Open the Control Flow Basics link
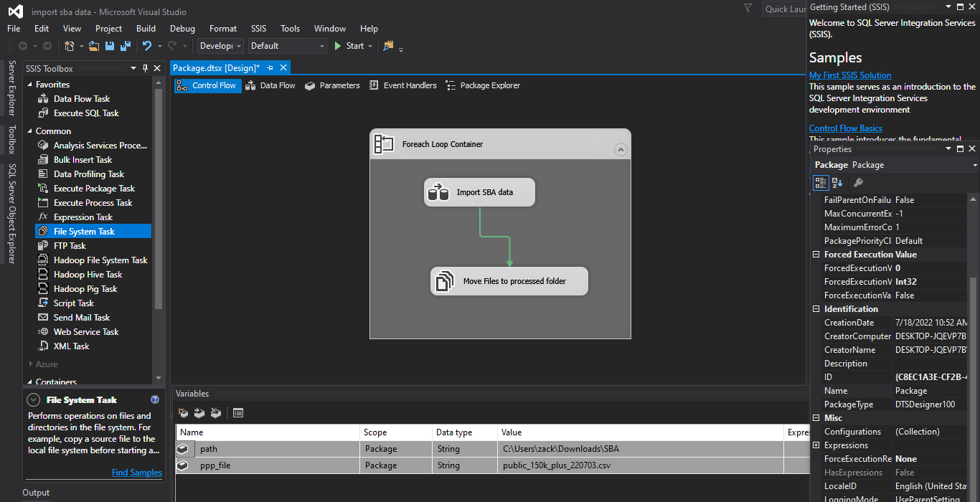Viewport: 980px width, 502px height. point(846,128)
